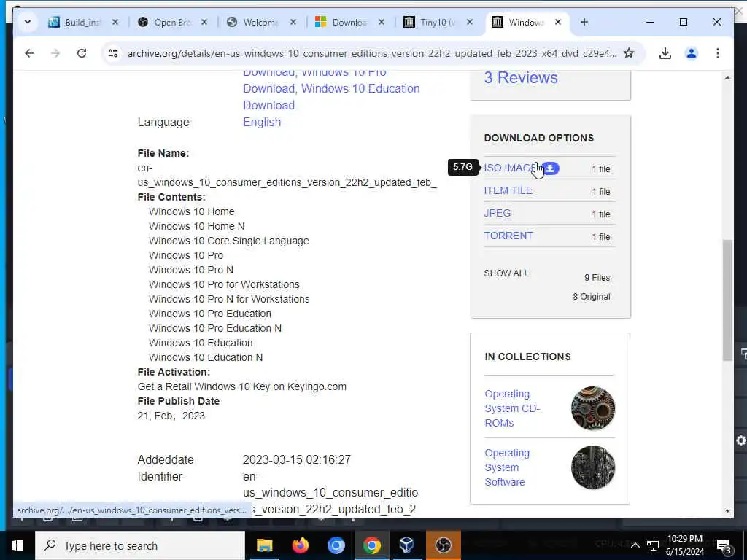Open Chromium from the taskbar
This screenshot has width=747, height=560.
point(336,545)
